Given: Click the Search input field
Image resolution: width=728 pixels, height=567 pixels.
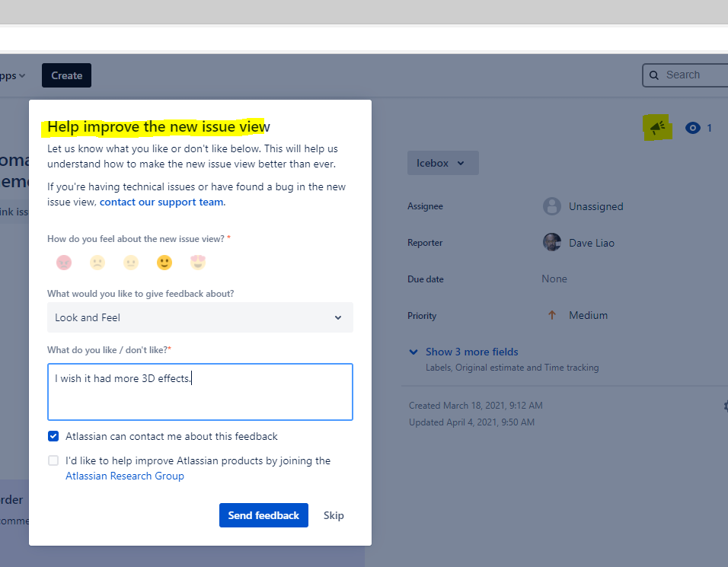Looking at the screenshot, I should [685, 75].
